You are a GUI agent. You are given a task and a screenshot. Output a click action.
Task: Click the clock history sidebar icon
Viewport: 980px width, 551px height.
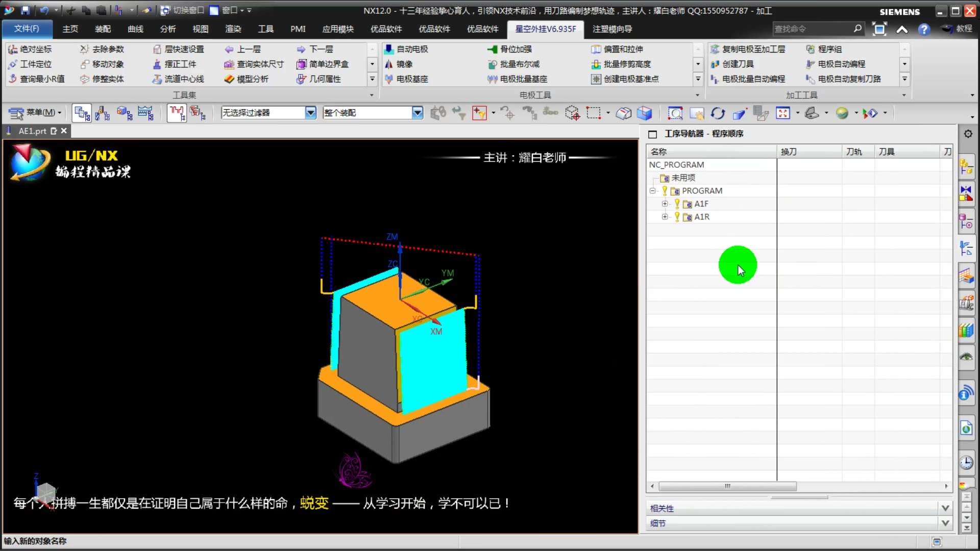pos(966,463)
